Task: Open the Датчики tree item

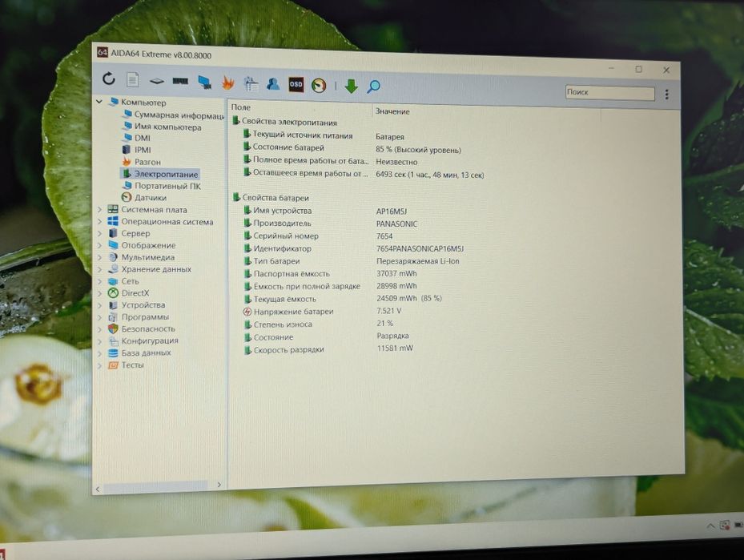Action: (144, 197)
